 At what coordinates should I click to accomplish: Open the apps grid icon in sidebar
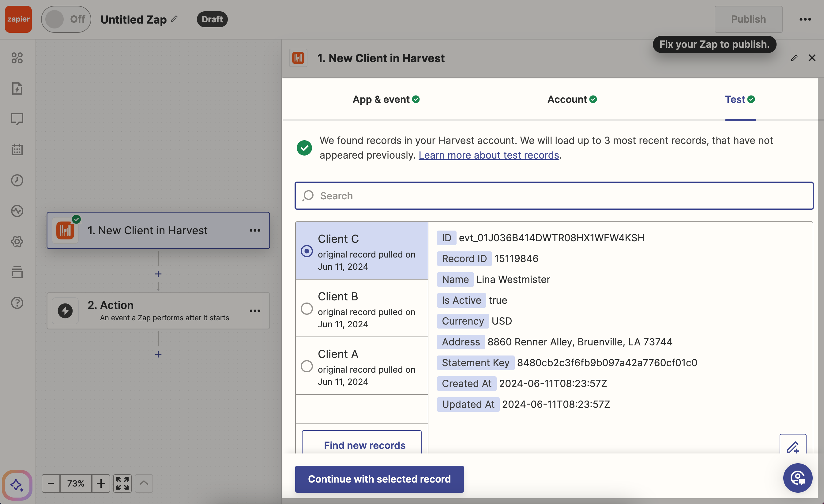(x=17, y=58)
